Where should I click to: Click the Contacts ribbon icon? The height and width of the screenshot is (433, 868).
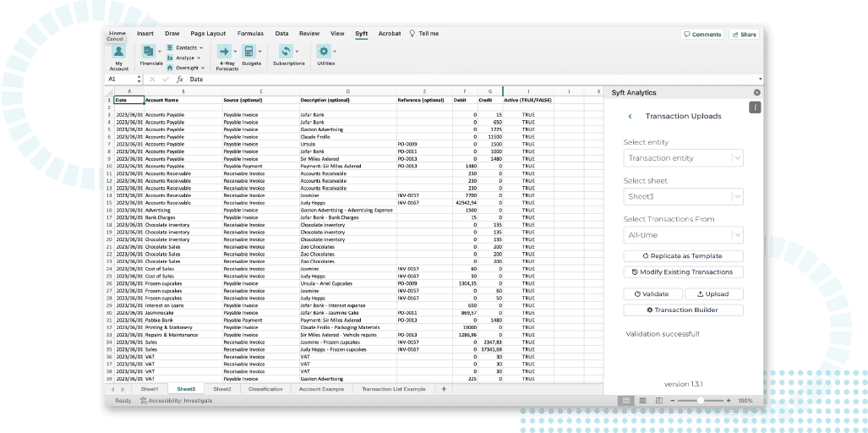(x=170, y=47)
